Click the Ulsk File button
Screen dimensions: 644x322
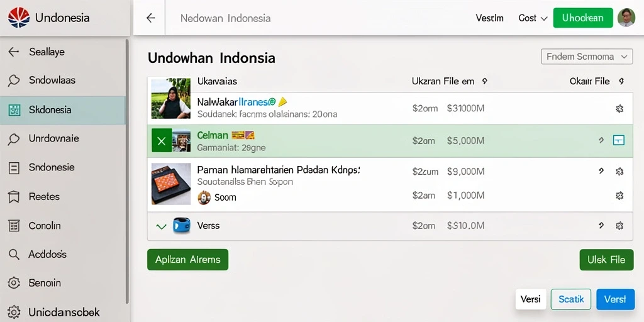click(606, 260)
